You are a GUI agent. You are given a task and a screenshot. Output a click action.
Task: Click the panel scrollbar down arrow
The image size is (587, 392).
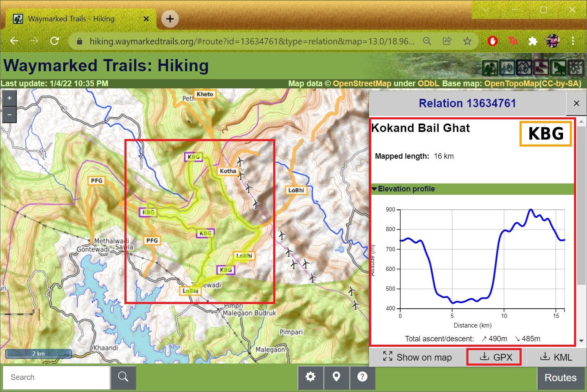pyautogui.click(x=581, y=341)
